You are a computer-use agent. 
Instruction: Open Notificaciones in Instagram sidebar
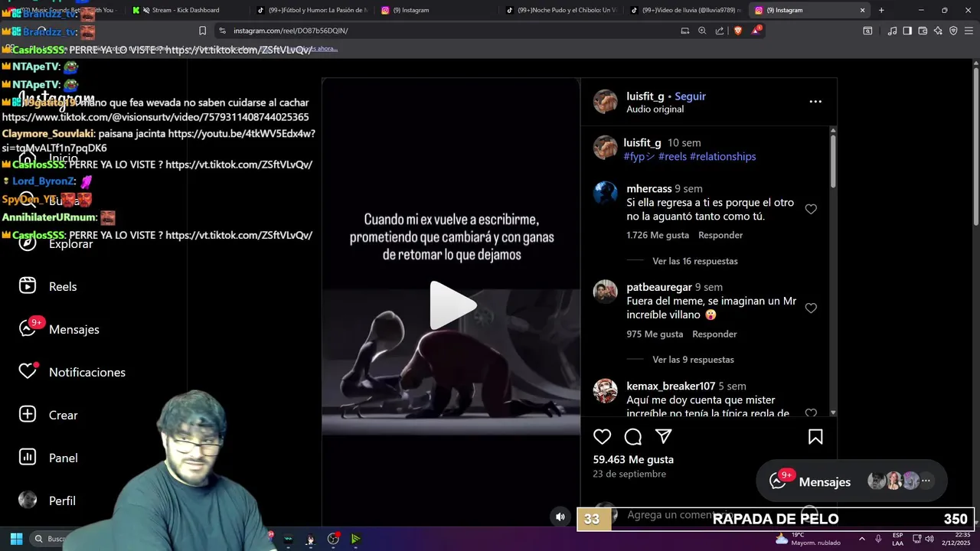point(87,372)
